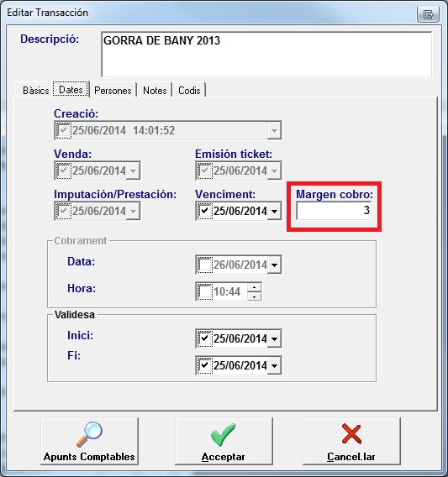The height and width of the screenshot is (477, 448).
Task: Click the title bar exit icon button
Action: pyautogui.click(x=428, y=14)
